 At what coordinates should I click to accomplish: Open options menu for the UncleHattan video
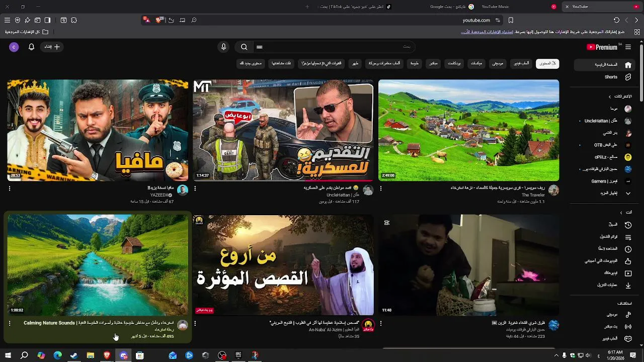[x=195, y=189]
